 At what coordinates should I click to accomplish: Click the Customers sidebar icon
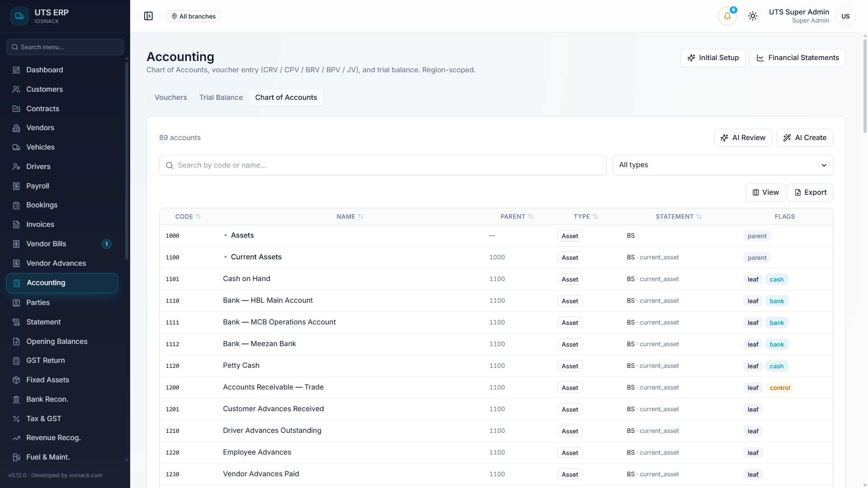click(16, 89)
